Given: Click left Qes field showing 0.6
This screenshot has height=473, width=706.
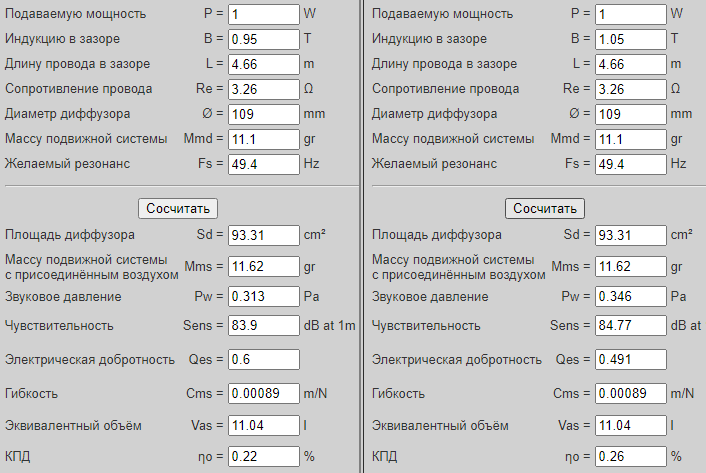Looking at the screenshot, I should 263,360.
